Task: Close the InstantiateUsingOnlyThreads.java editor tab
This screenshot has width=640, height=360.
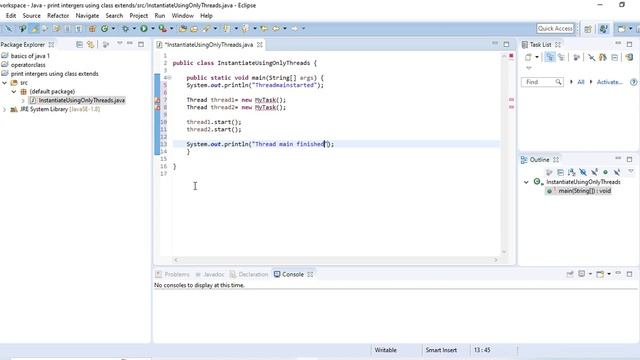Action: pos(260,44)
